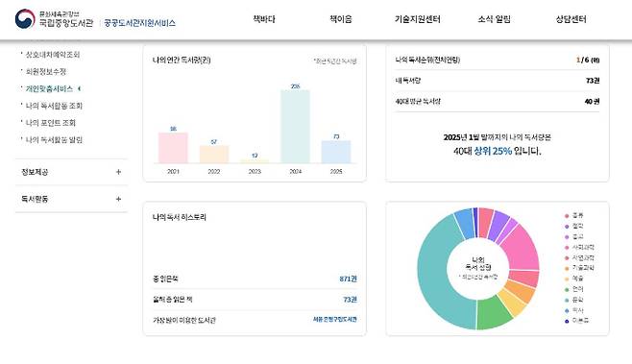632x364 pixels.
Task: Click the National Library of Korea logo emblem
Action: tap(25, 18)
